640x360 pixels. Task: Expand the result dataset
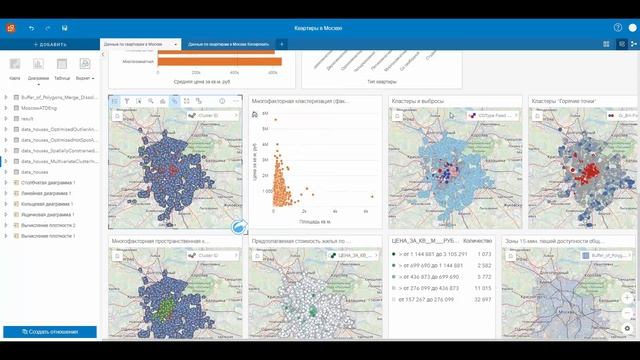[x=6, y=119]
